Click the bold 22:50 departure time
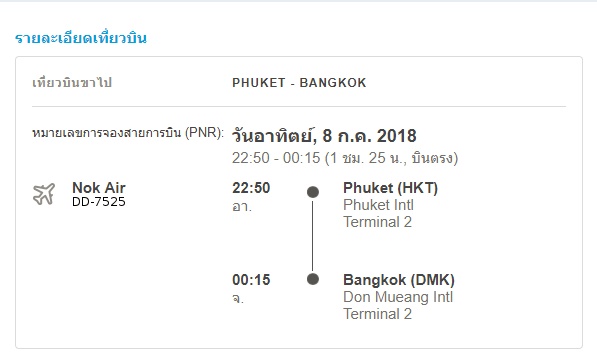 click(x=251, y=188)
